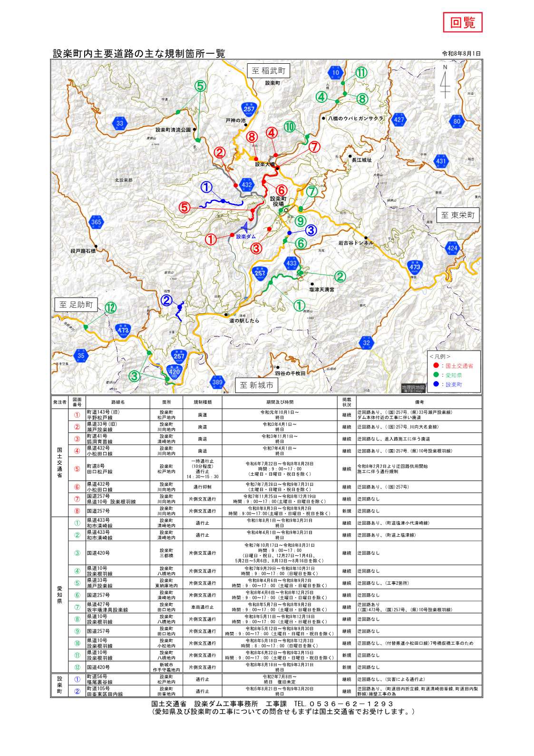Click the red 回覧 stamp
Viewport: 534px width, 756px height.
tap(463, 22)
